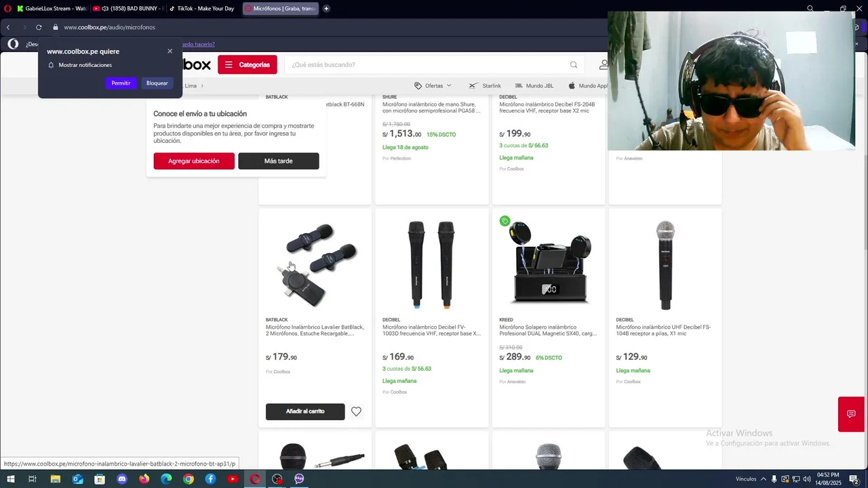
Task: Open Decibel FV-1003D dual mic image
Action: (431, 264)
